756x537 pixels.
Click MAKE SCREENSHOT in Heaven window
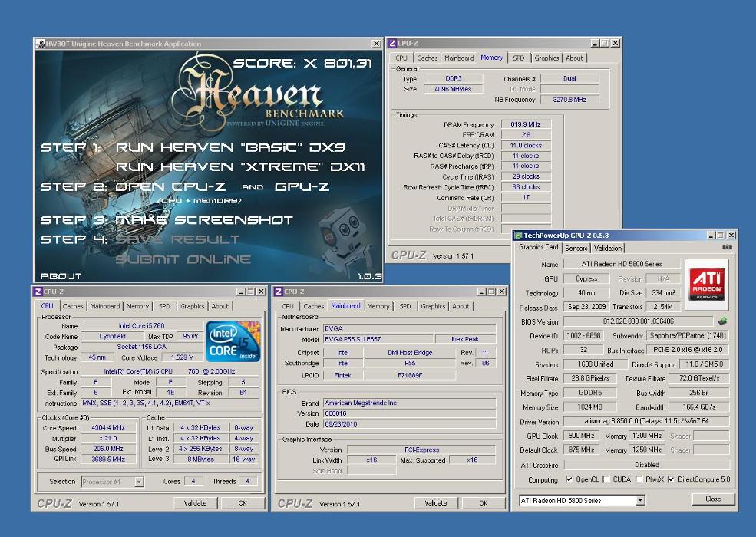[x=204, y=220]
